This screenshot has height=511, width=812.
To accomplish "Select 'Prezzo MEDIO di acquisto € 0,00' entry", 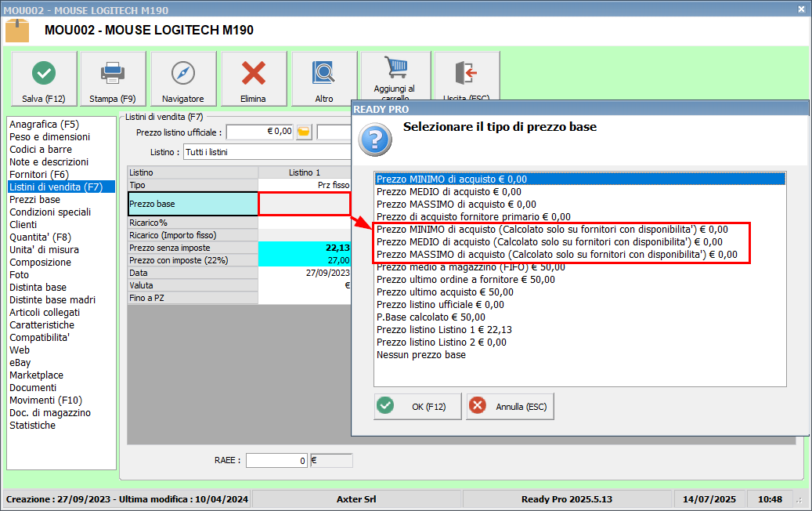I will click(580, 192).
